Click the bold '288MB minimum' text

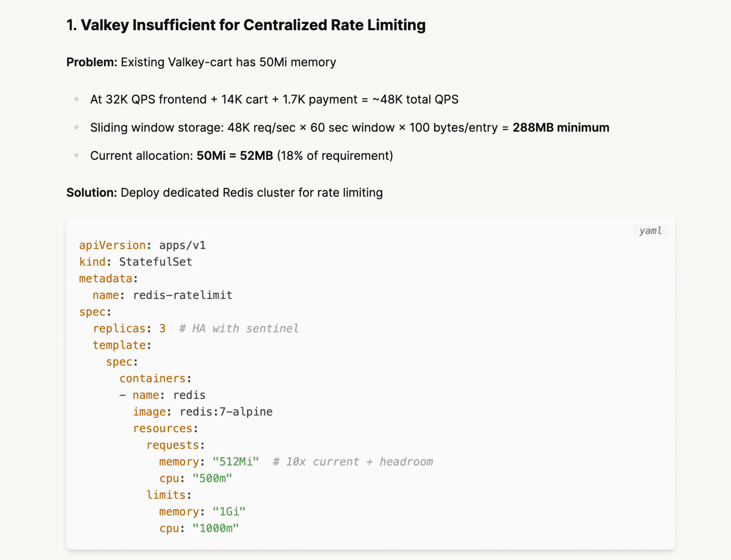click(561, 127)
